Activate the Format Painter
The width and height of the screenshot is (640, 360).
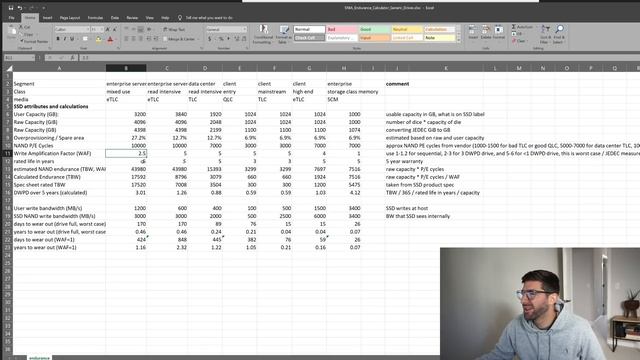pyautogui.click(x=33, y=41)
